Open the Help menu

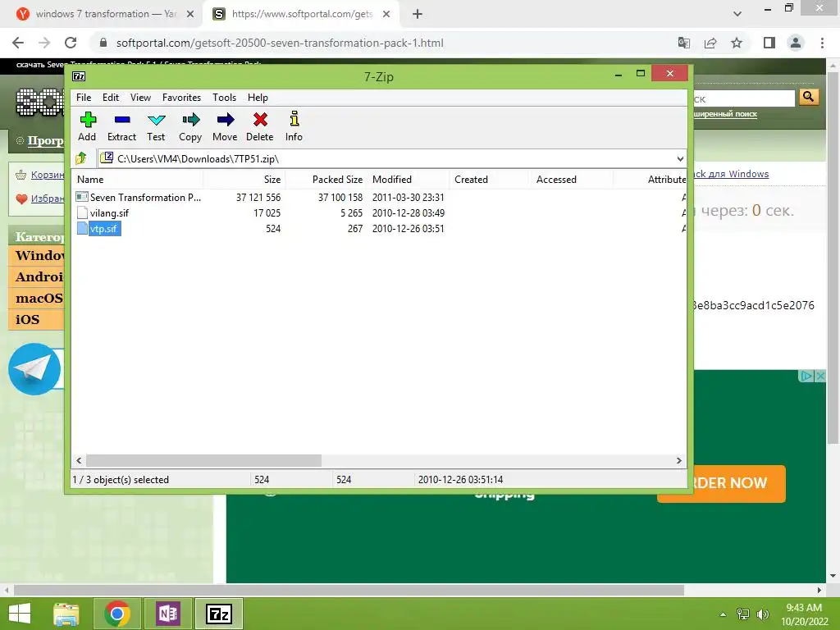[258, 98]
